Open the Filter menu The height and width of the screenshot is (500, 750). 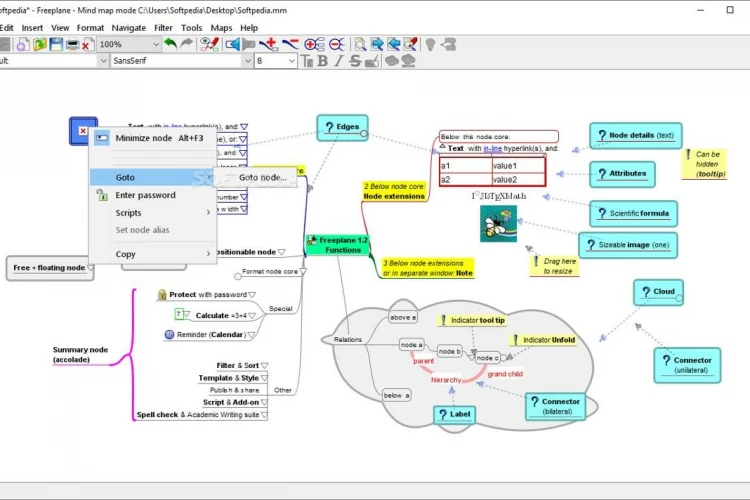(x=163, y=28)
